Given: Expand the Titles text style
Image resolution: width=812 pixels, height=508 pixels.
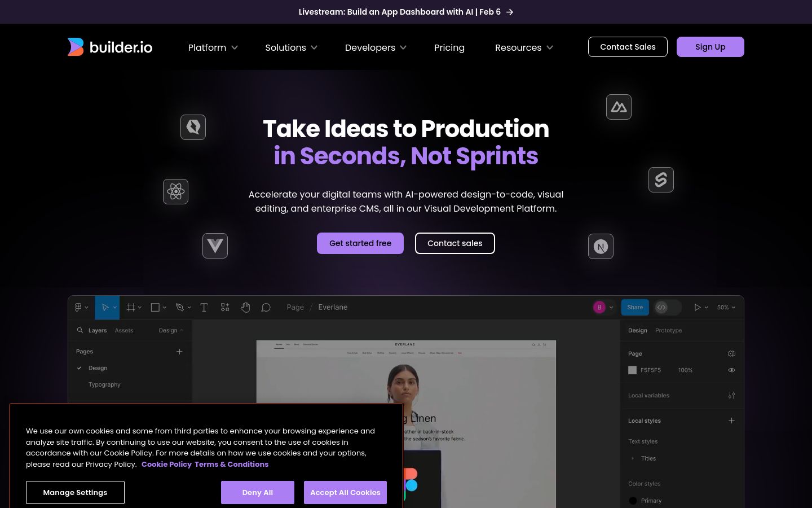Looking at the screenshot, I should coord(633,458).
